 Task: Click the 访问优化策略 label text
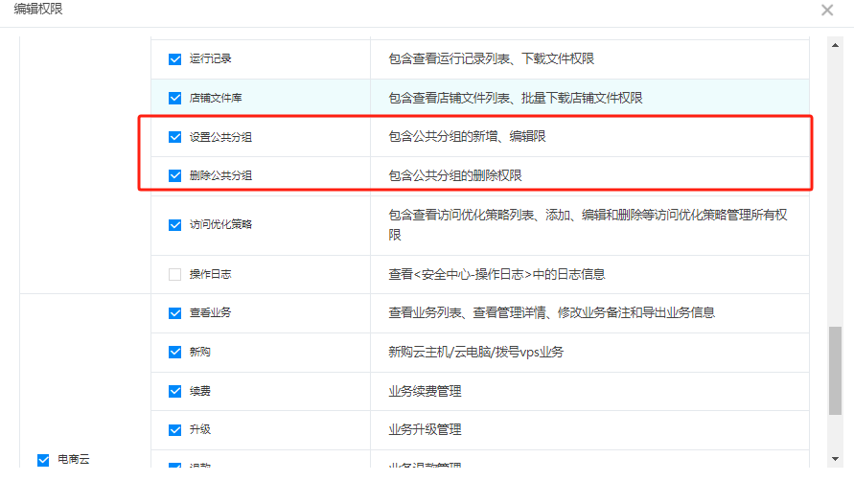click(220, 224)
